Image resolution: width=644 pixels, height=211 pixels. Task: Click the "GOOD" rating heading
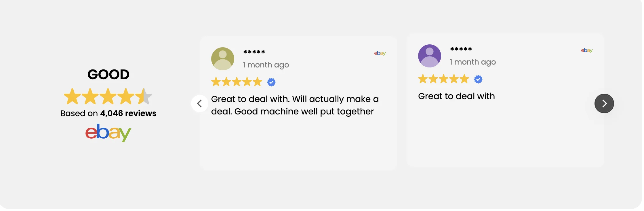coord(108,75)
